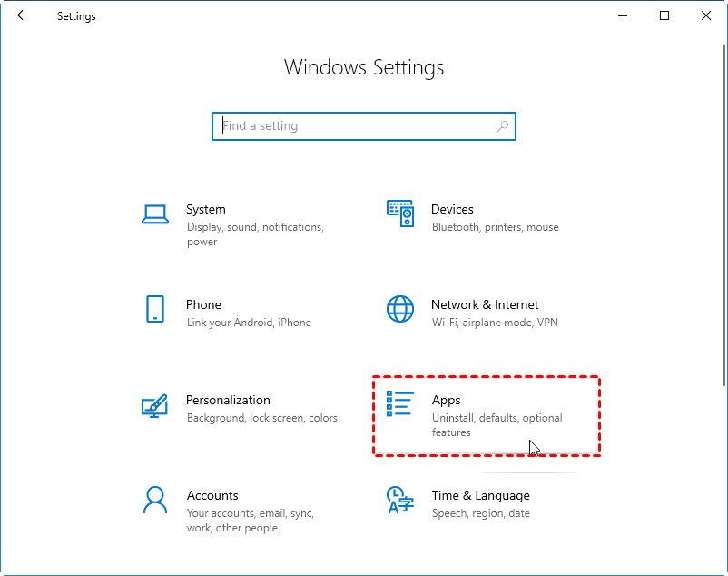
Task: Select the Accounts person icon
Action: coord(155,500)
